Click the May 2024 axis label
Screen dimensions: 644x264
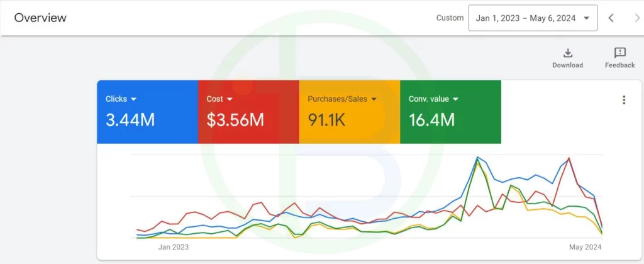(x=584, y=247)
